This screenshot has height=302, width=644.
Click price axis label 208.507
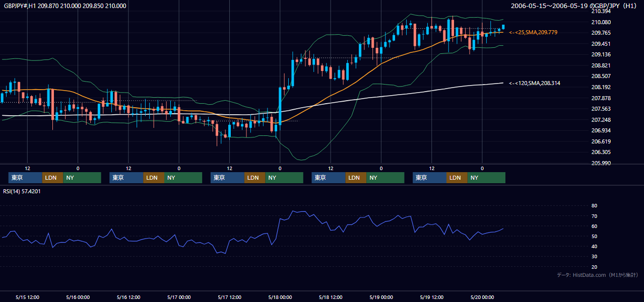tap(601, 76)
